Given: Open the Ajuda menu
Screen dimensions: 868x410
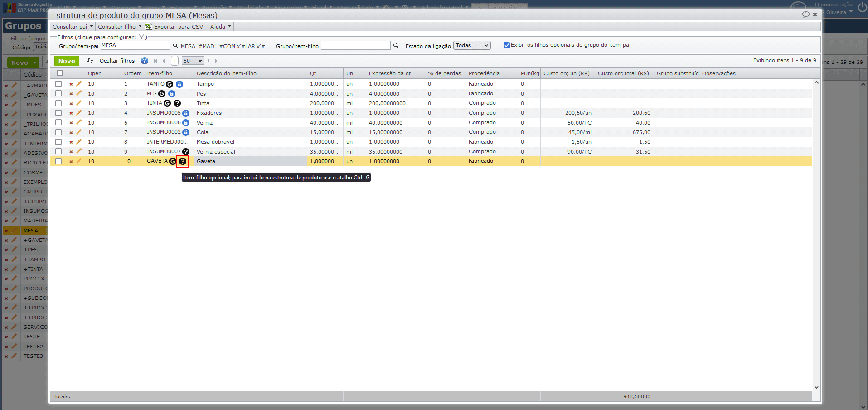Looking at the screenshot, I should pyautogui.click(x=221, y=27).
